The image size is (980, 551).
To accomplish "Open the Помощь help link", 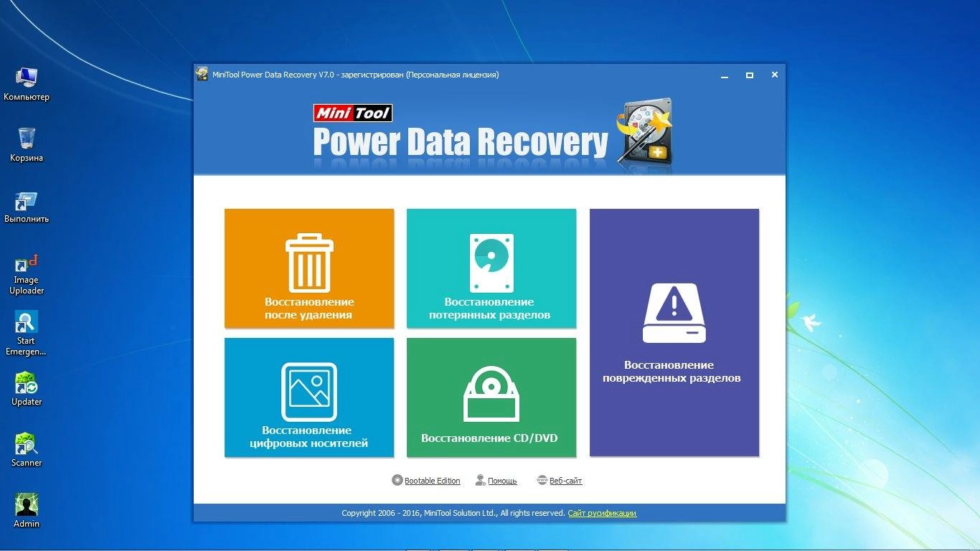I will coord(502,481).
